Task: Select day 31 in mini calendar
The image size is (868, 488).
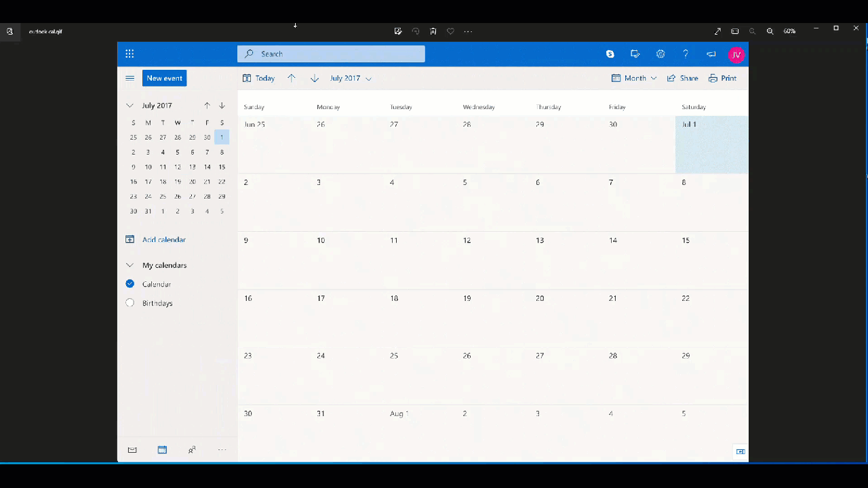Action: (x=148, y=211)
